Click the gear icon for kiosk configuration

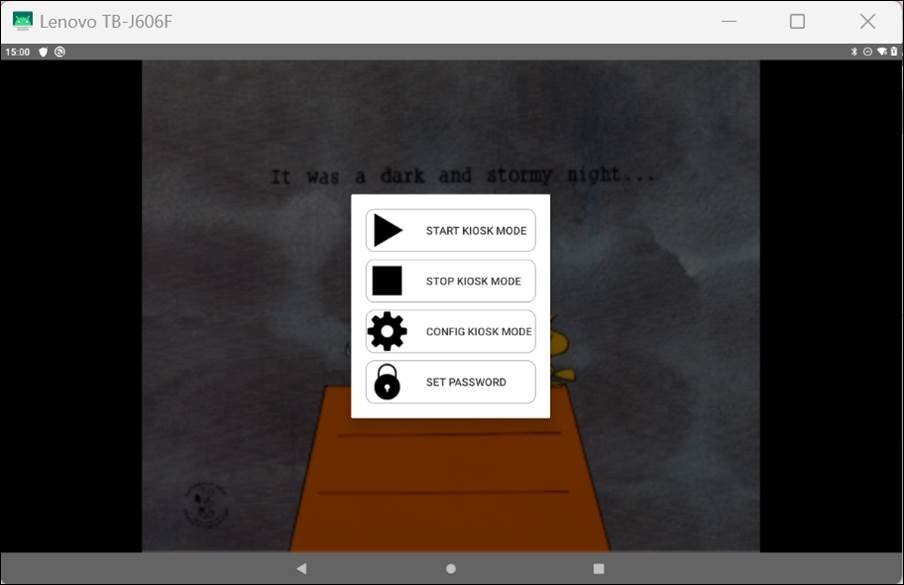click(387, 331)
